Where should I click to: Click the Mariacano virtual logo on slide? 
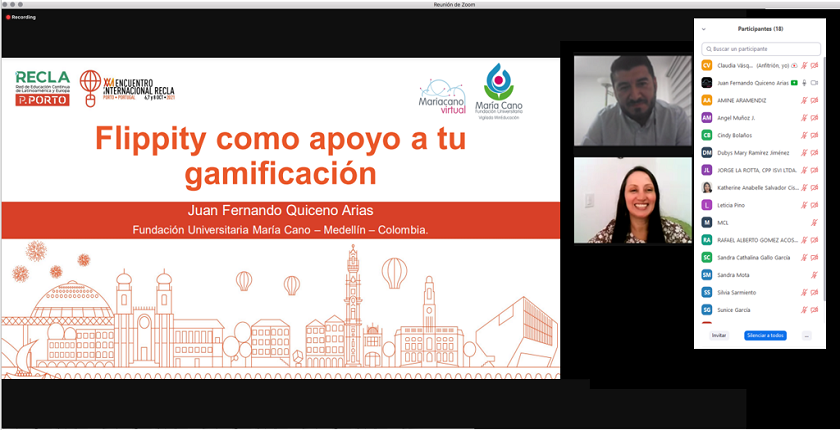pos(442,96)
